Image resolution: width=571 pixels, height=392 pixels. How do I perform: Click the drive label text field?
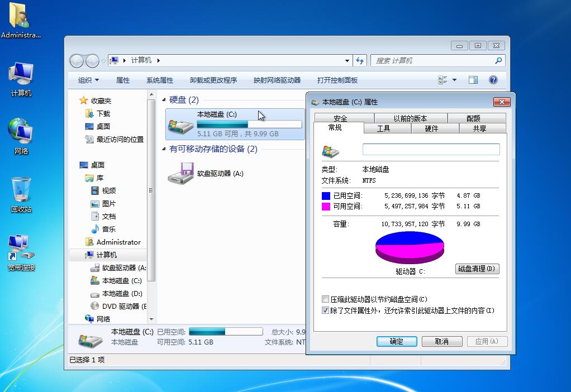coord(431,149)
